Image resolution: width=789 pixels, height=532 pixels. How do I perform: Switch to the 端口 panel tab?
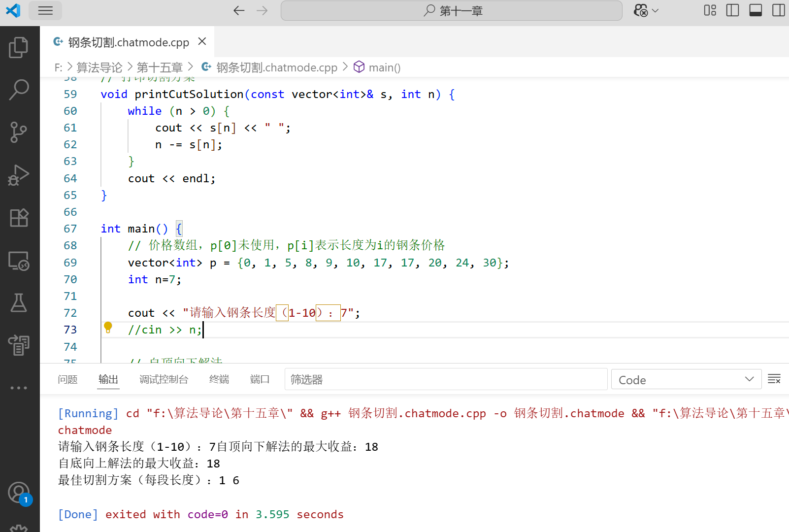point(260,379)
